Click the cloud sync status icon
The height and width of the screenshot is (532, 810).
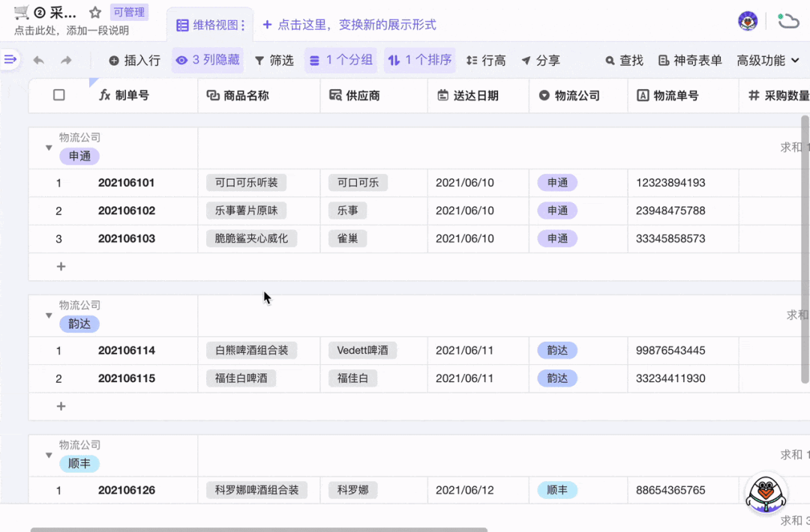point(788,21)
